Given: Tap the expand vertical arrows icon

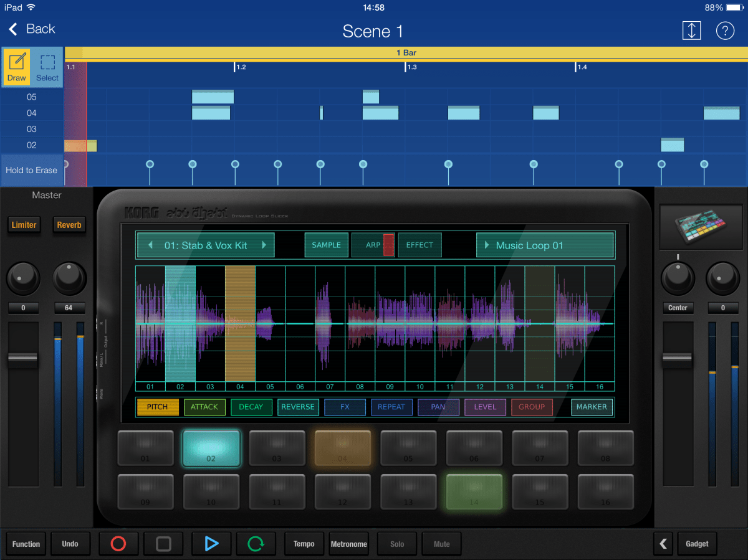Looking at the screenshot, I should tap(691, 31).
